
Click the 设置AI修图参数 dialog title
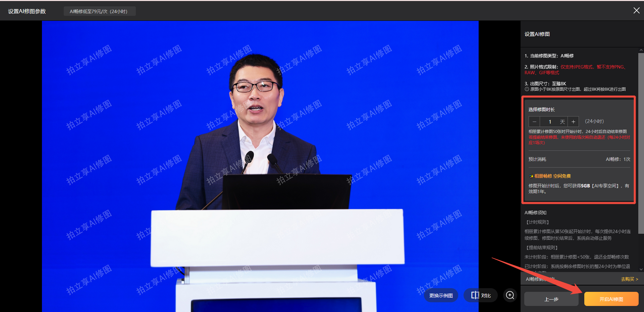point(27,11)
